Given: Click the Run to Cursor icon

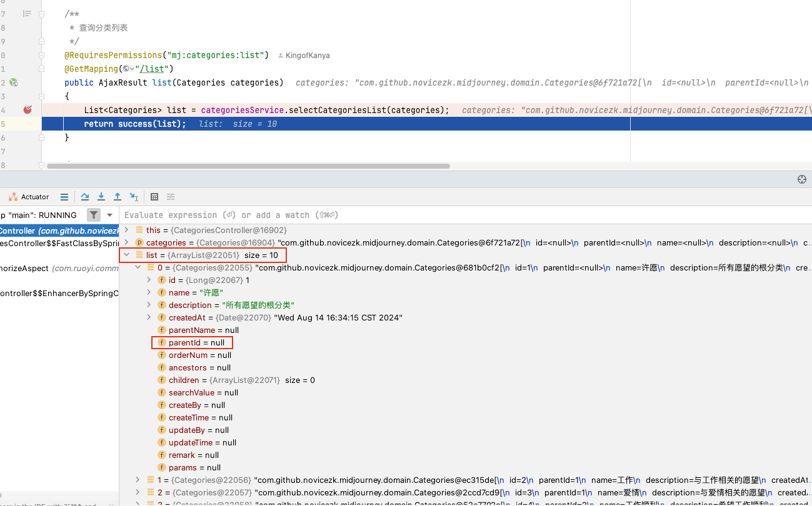Looking at the screenshot, I should [x=134, y=197].
